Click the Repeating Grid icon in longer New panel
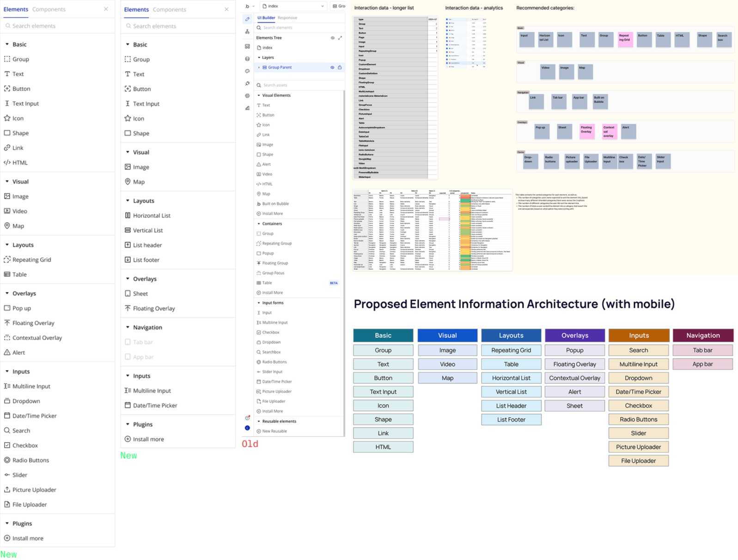 (7, 260)
